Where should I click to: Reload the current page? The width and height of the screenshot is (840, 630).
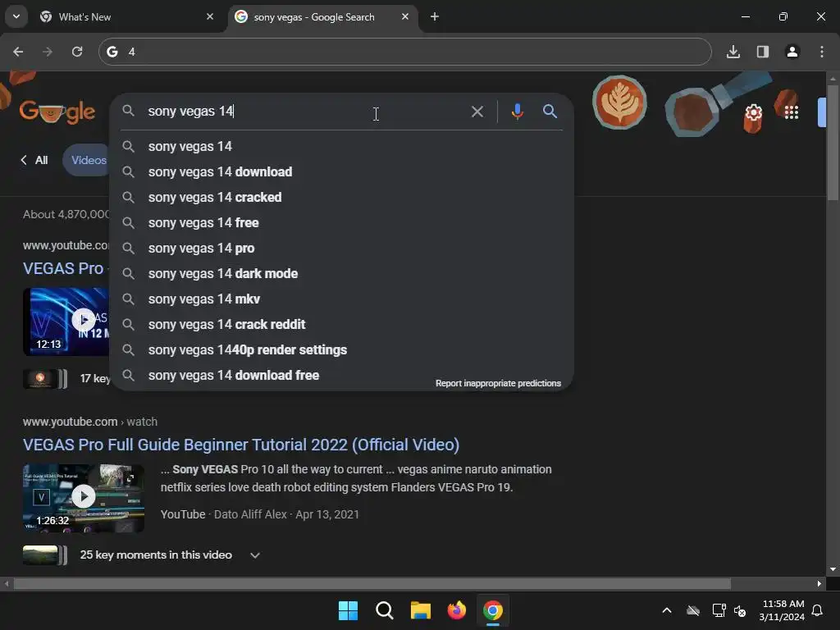[77, 52]
